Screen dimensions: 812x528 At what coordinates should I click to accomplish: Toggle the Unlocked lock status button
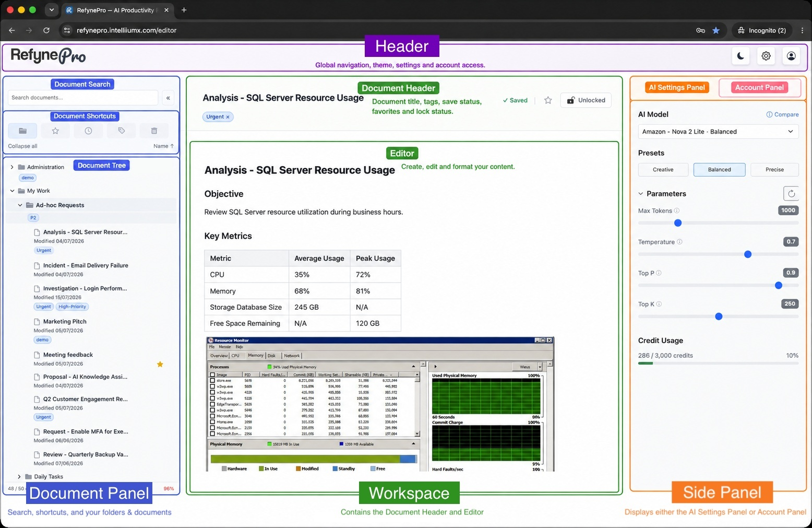click(586, 100)
